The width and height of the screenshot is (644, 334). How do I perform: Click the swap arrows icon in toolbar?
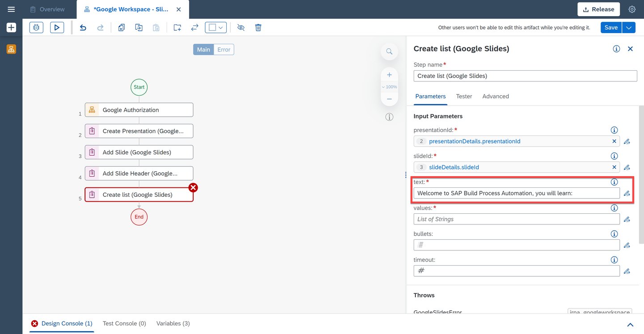pyautogui.click(x=195, y=28)
